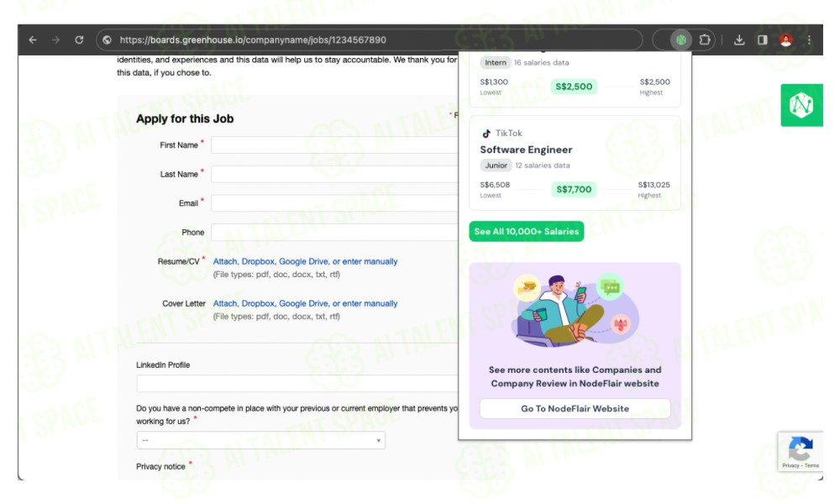Open site info icon in address bar

[108, 39]
